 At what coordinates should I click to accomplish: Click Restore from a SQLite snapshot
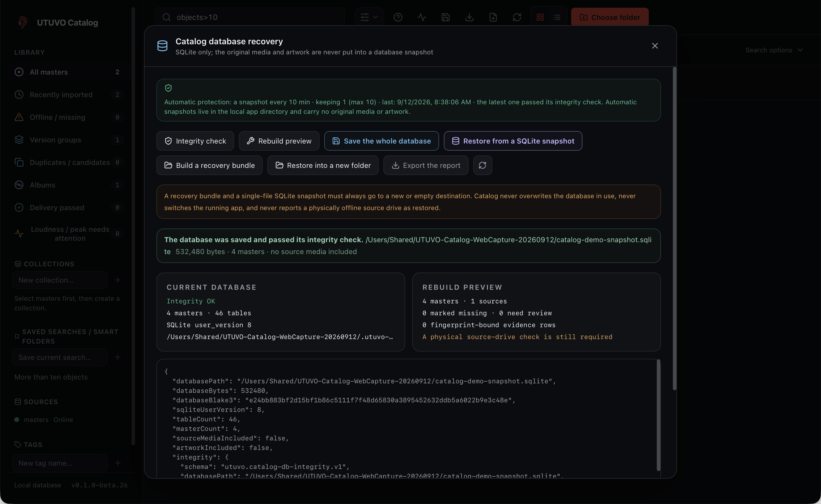click(513, 141)
